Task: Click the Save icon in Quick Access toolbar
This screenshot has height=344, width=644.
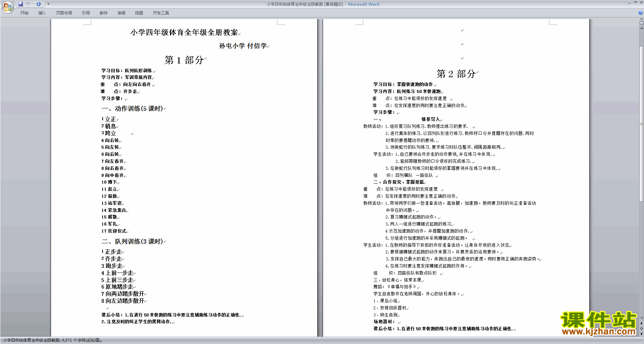Action: (20, 4)
